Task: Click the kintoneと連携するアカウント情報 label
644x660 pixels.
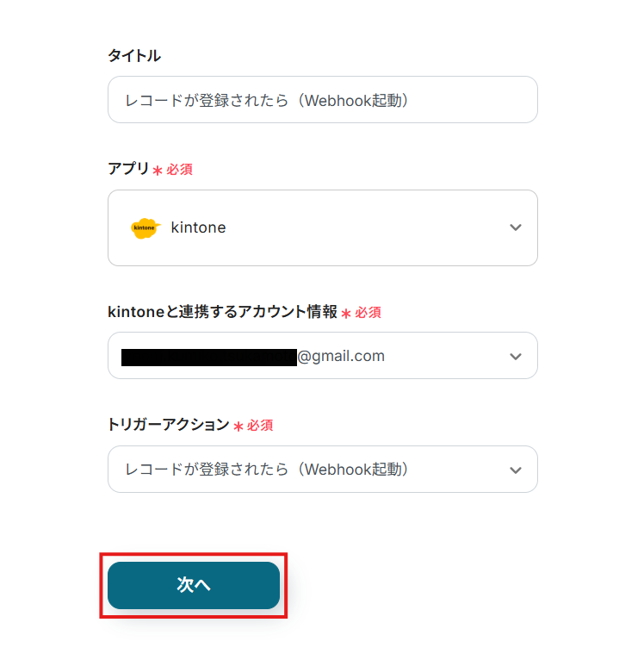Action: [222, 312]
